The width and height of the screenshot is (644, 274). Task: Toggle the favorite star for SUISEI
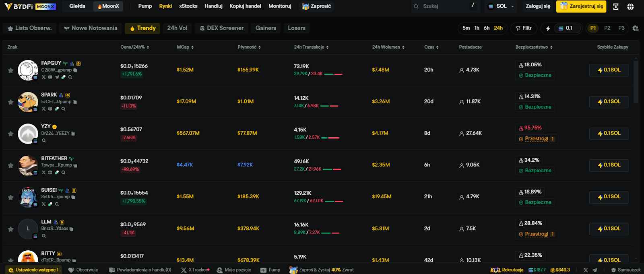pyautogui.click(x=10, y=197)
